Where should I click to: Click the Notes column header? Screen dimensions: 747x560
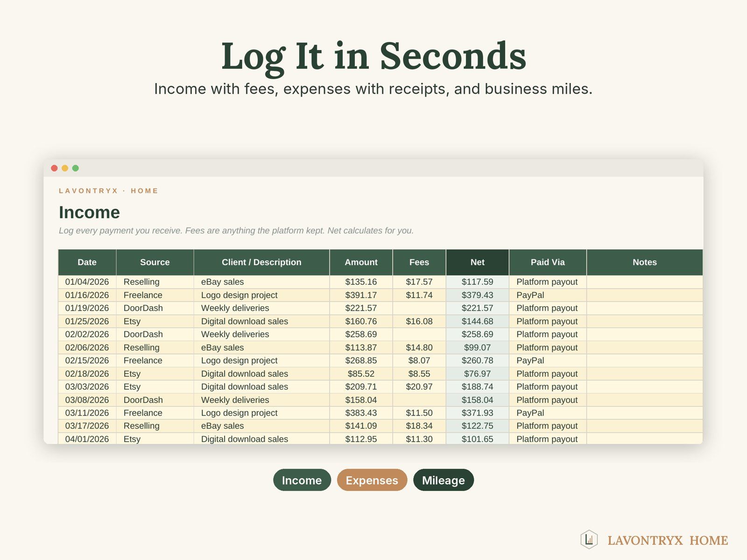click(x=645, y=262)
